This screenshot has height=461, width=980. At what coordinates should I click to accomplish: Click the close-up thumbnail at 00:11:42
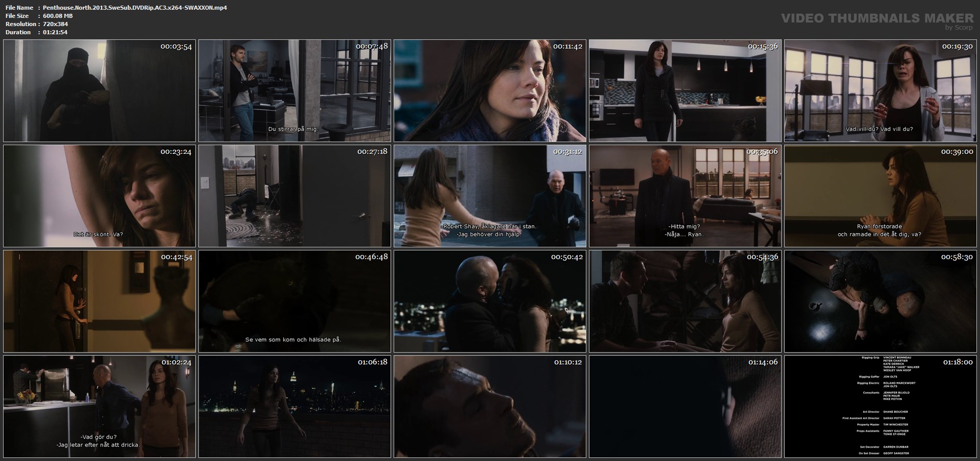490,90
